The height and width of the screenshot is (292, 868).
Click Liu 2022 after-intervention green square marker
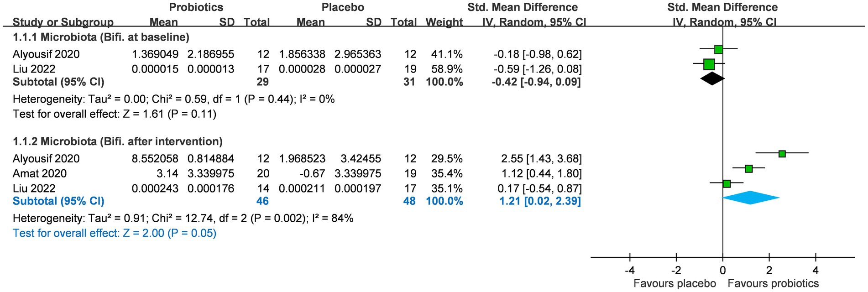pos(727,184)
